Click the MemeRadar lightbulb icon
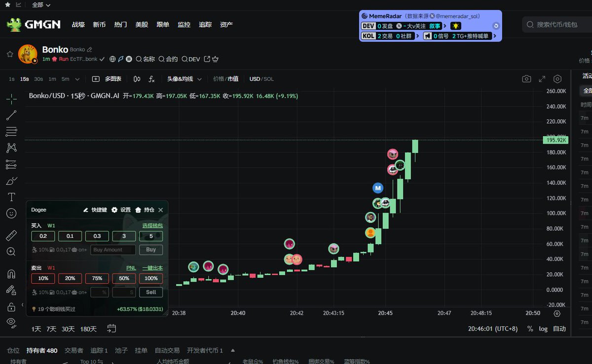 click(456, 26)
